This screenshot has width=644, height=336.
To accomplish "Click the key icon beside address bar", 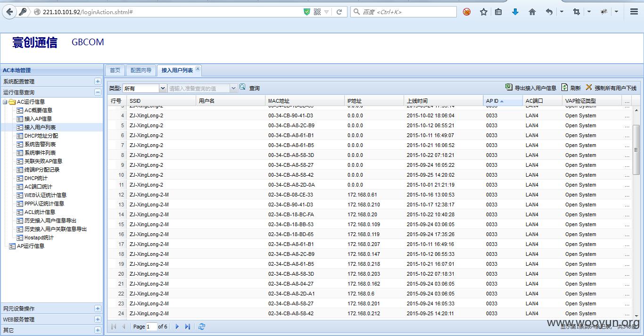I will pyautogui.click(x=23, y=12).
